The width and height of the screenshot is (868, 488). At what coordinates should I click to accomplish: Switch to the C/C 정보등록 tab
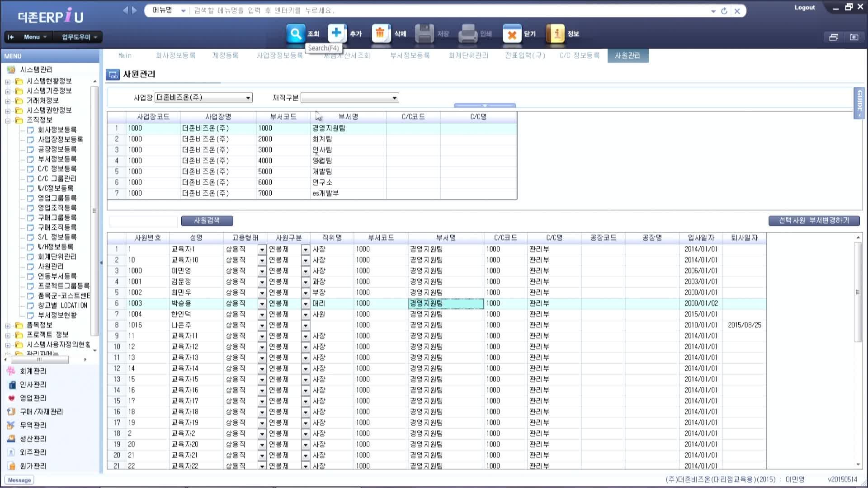tap(580, 56)
